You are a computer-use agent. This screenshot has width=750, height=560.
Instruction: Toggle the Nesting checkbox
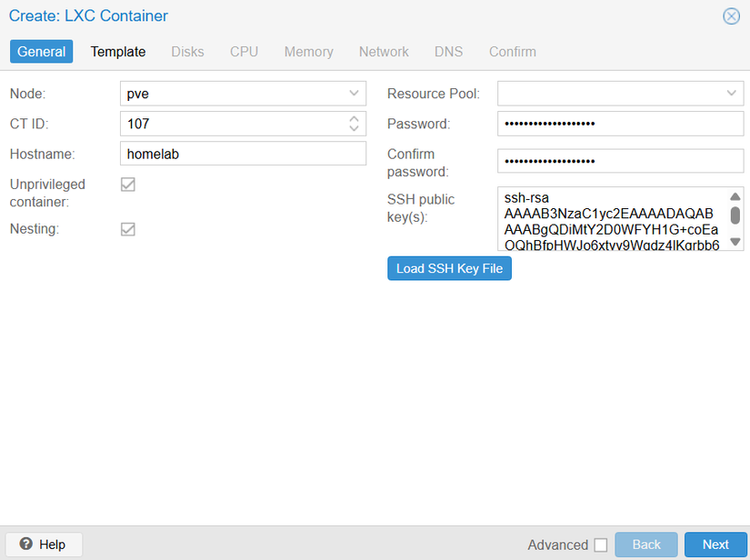pyautogui.click(x=128, y=229)
